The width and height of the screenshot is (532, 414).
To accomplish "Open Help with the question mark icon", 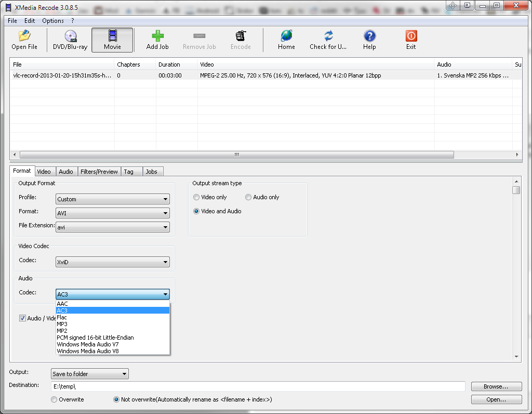I will [x=369, y=40].
